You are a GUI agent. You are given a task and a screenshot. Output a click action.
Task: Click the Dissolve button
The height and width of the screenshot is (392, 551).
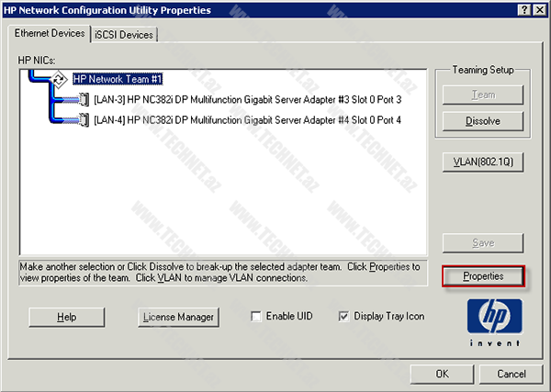(483, 121)
